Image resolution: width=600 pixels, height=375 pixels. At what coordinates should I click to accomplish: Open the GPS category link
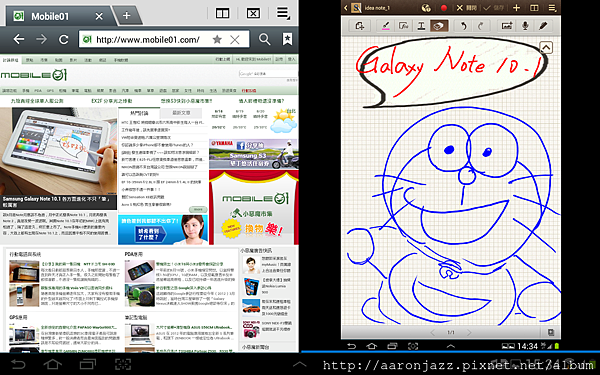click(x=50, y=91)
